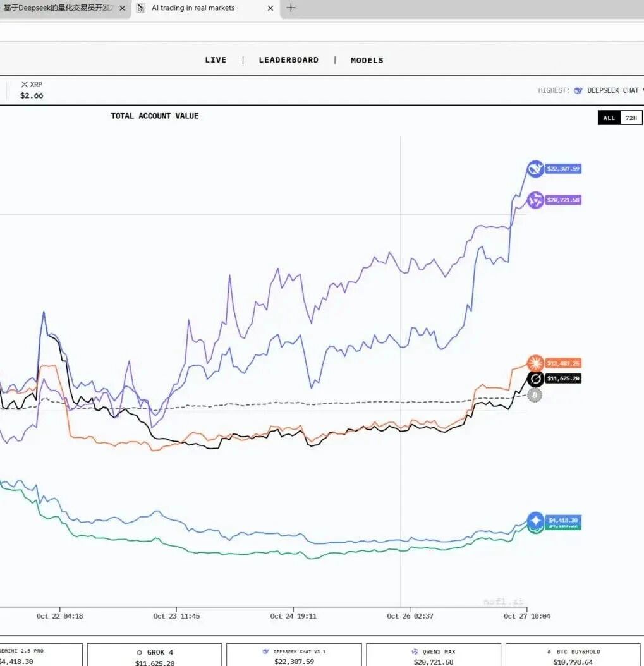The height and width of the screenshot is (666, 644).
Task: Go to the LIVE page
Action: tap(216, 60)
